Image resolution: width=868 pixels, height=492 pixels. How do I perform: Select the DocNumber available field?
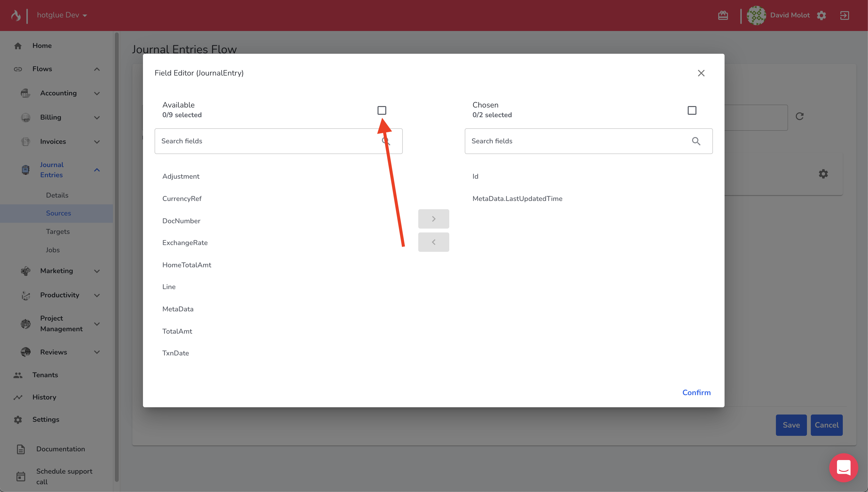point(181,221)
